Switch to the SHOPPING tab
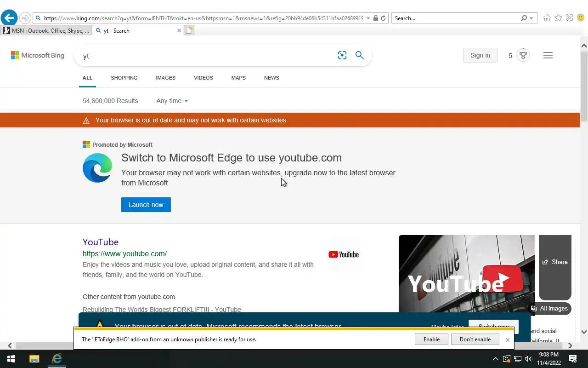The image size is (588, 368). tap(124, 78)
